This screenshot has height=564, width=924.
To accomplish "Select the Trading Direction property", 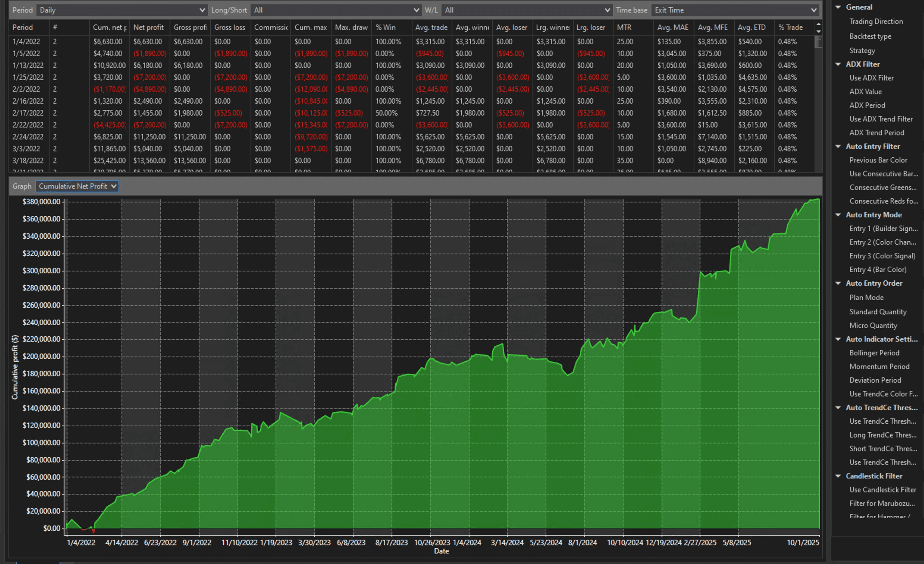I will pyautogui.click(x=876, y=21).
